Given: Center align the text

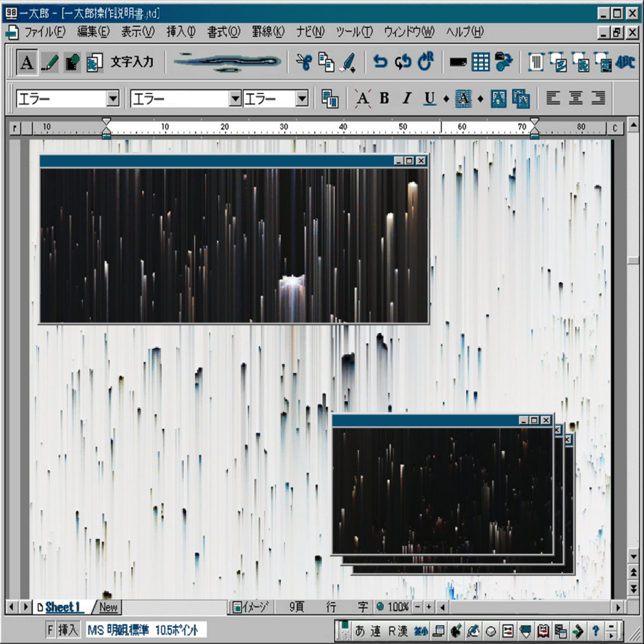Looking at the screenshot, I should [x=575, y=98].
